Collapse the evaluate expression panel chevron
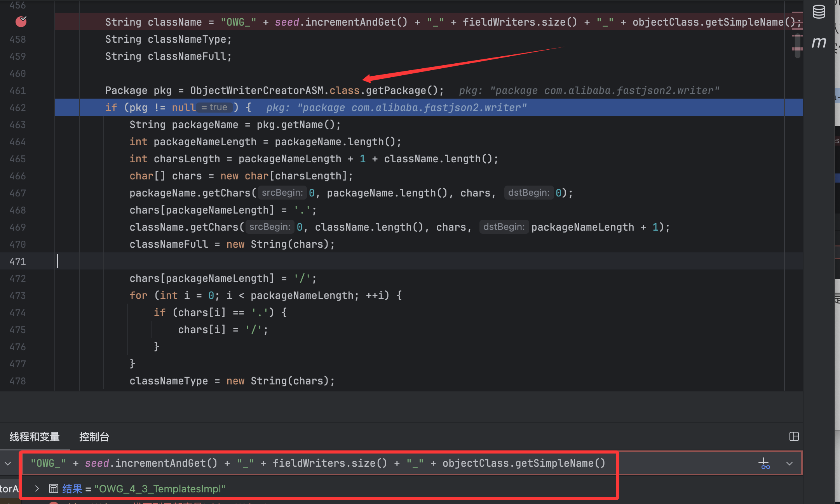Viewport: 840px width, 504px height. coord(8,463)
